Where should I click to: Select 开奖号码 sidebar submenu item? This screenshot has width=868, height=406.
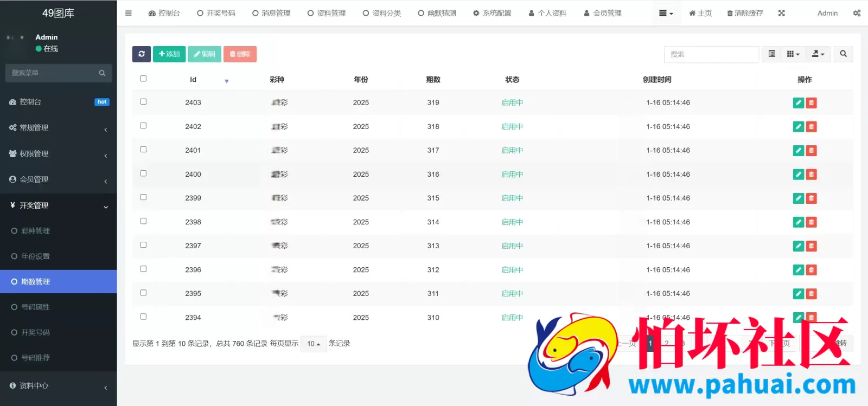click(x=59, y=332)
